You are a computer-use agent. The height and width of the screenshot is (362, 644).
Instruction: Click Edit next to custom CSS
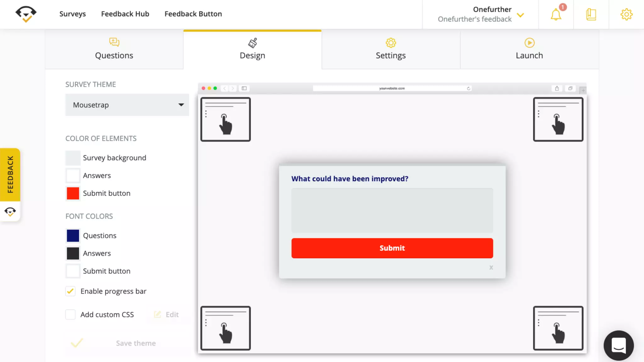coord(167,315)
